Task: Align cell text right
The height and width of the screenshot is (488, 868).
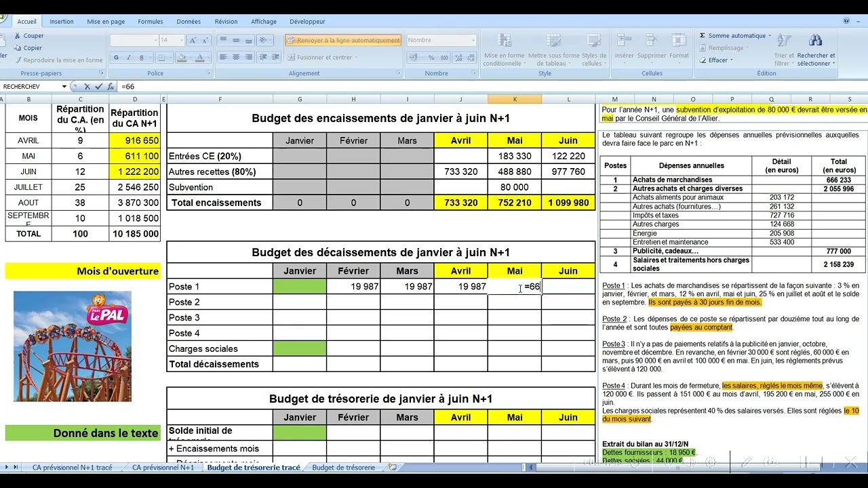Action: coord(248,58)
